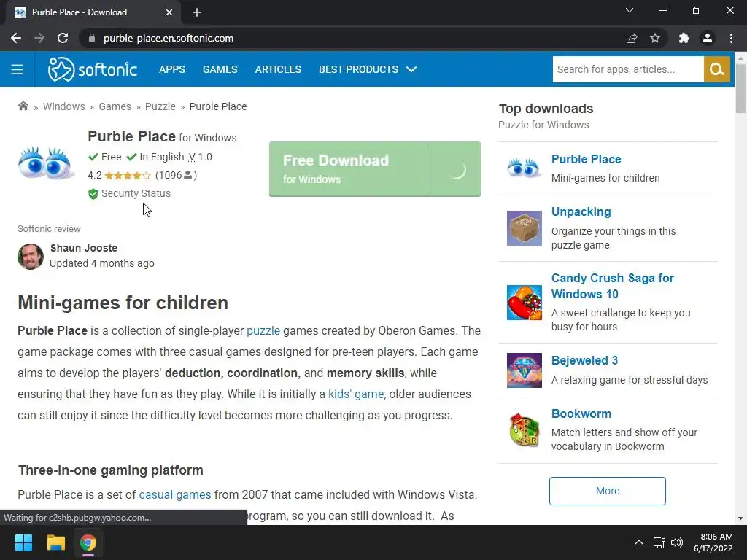747x560 pixels.
Task: Open the 'casual games' link
Action: tap(175, 495)
